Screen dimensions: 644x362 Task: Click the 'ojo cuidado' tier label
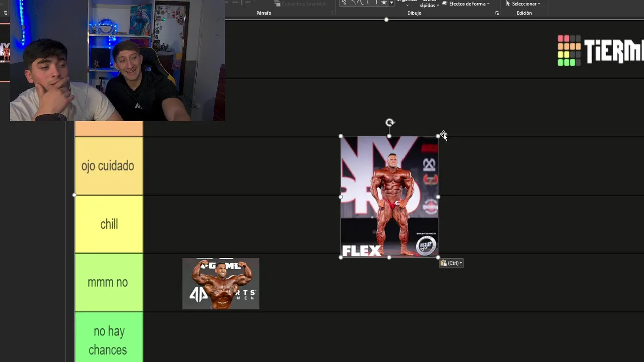(109, 166)
